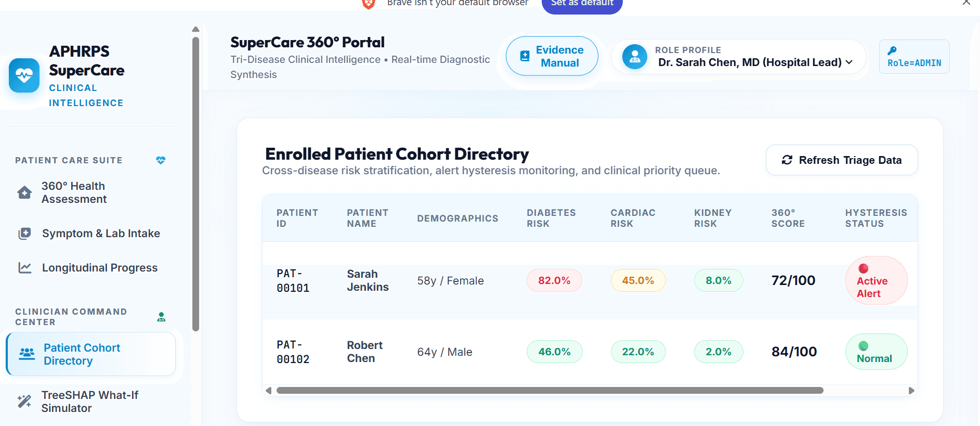Screen dimensions: 980x426
Task: Open TreeSHAP What-If Simulator
Action: [90, 402]
